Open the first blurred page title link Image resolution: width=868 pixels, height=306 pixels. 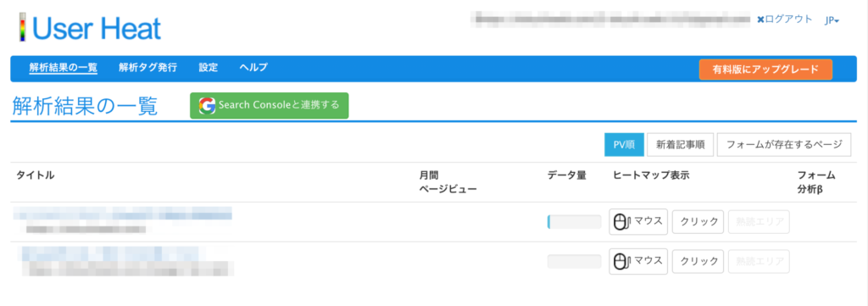[x=123, y=214]
